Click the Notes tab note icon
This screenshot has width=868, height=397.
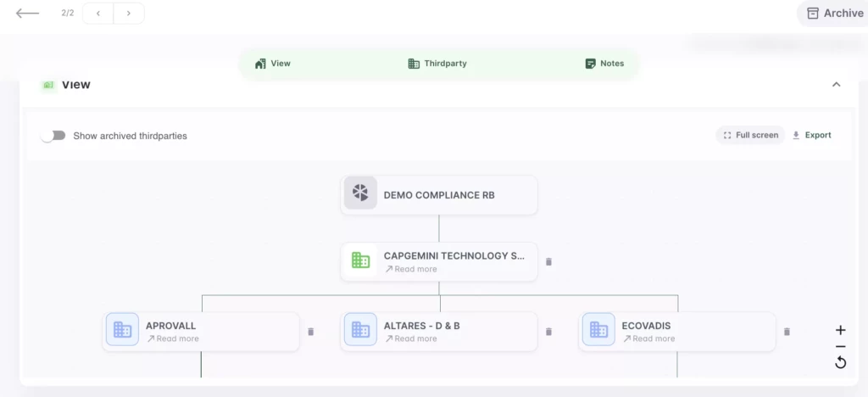pos(591,64)
